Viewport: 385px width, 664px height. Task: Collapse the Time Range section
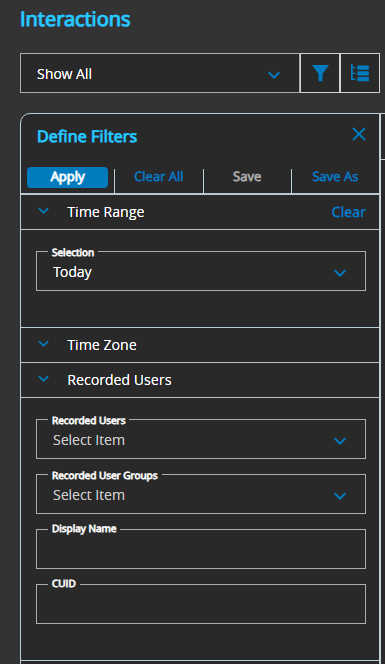tap(44, 211)
